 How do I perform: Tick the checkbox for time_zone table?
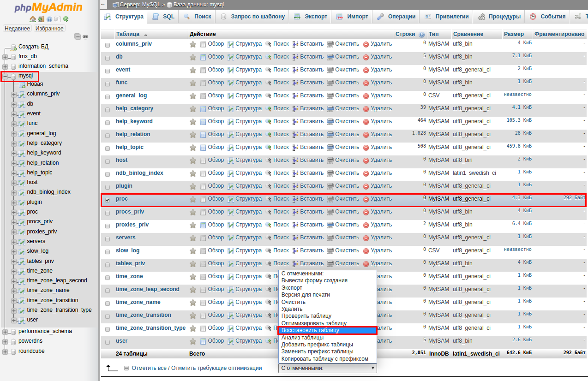[x=108, y=277]
